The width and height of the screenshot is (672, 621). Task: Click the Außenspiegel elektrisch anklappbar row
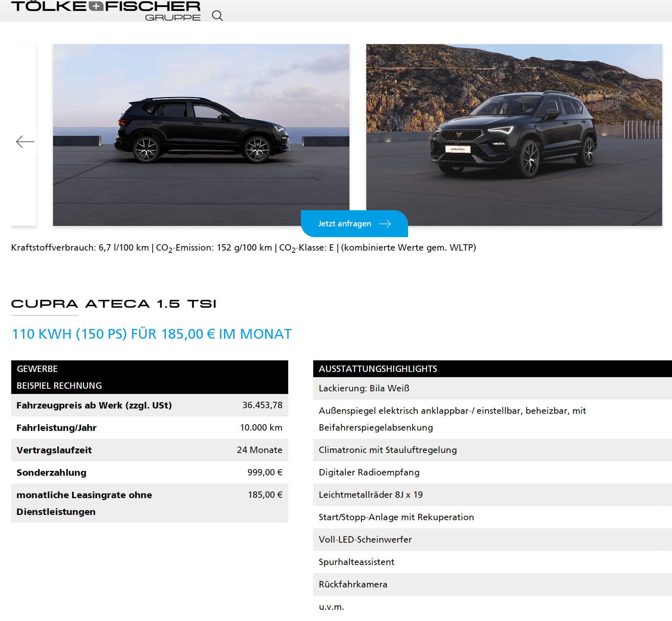492,419
